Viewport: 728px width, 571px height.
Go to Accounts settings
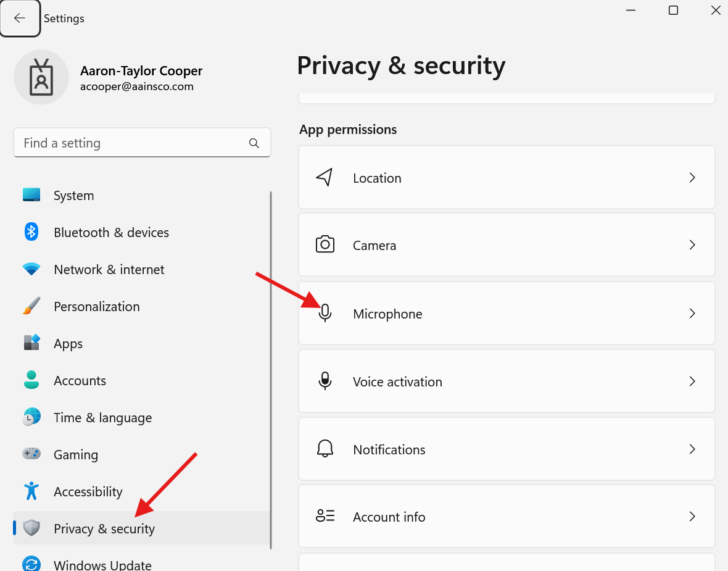80,381
